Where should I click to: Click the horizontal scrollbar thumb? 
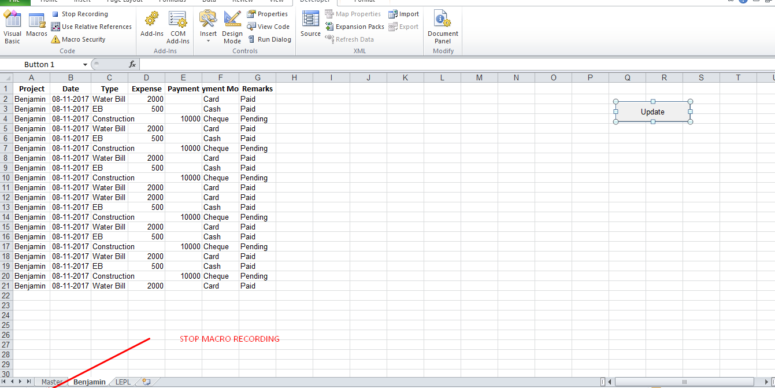[685, 382]
